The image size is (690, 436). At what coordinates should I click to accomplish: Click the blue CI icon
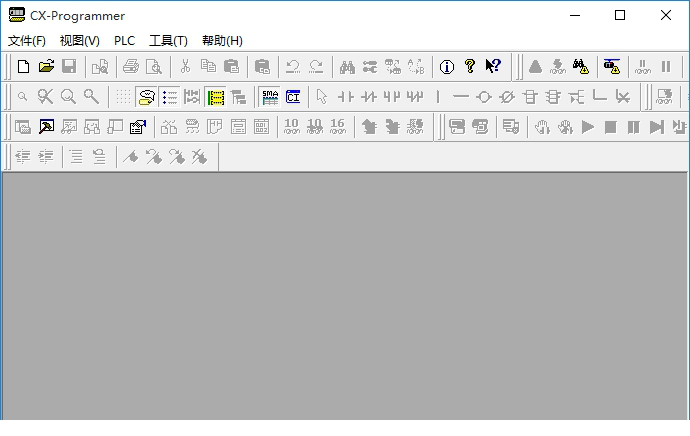(x=293, y=97)
